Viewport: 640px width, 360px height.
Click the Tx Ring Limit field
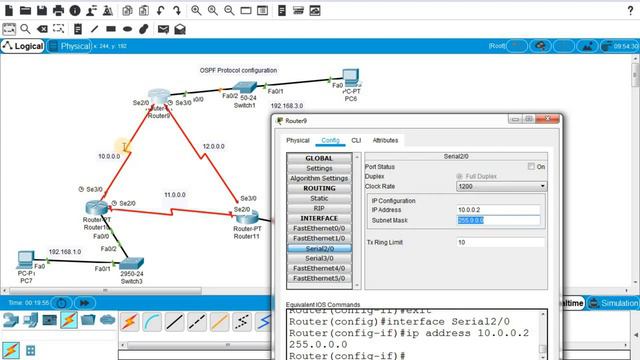point(500,242)
